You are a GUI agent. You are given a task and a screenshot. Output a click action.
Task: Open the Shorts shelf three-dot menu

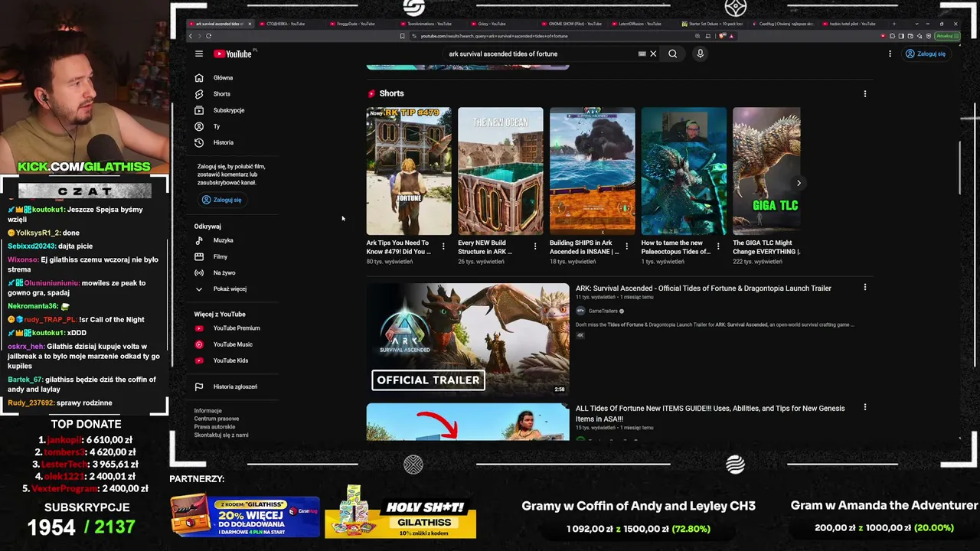coord(865,93)
